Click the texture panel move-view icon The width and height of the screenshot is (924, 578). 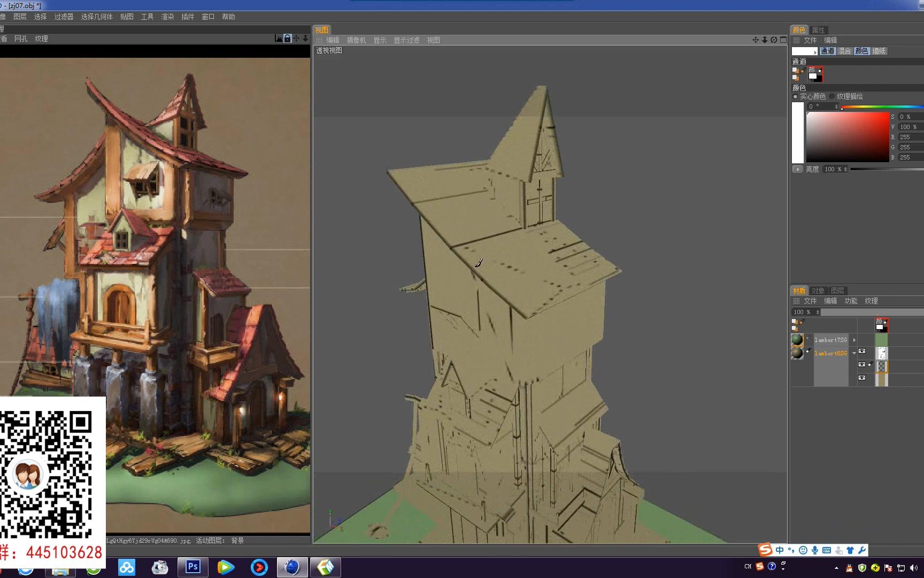pyautogui.click(x=296, y=39)
